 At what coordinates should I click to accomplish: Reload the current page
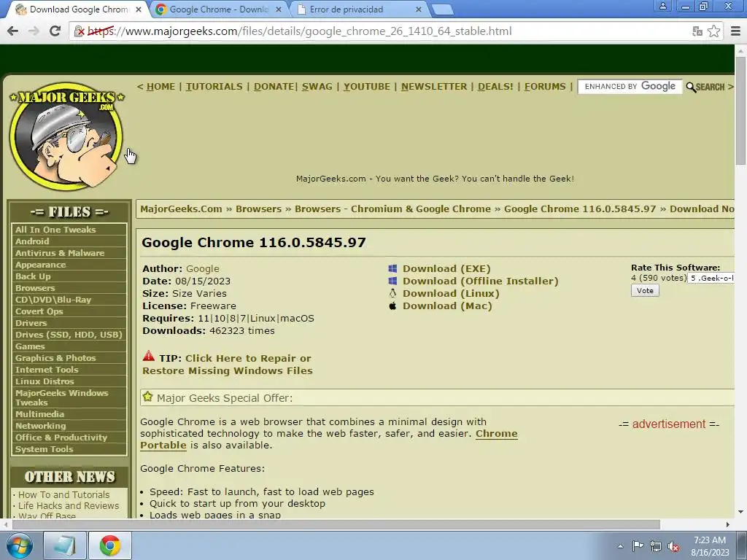pyautogui.click(x=55, y=31)
